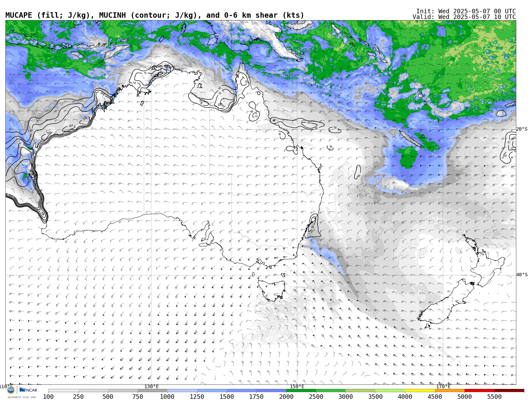Select the lightest gray 100–250 color swatch
The height and width of the screenshot is (400, 532).
pyautogui.click(x=63, y=391)
